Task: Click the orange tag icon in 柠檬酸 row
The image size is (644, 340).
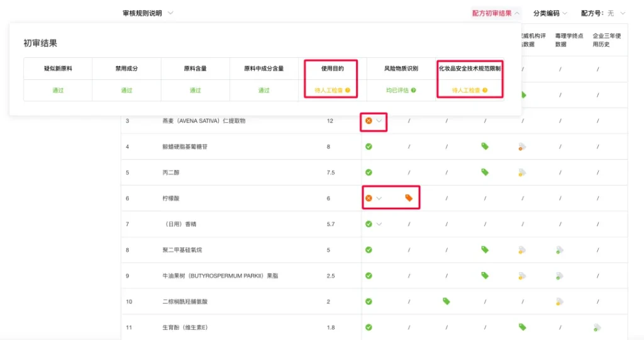Action: click(408, 198)
